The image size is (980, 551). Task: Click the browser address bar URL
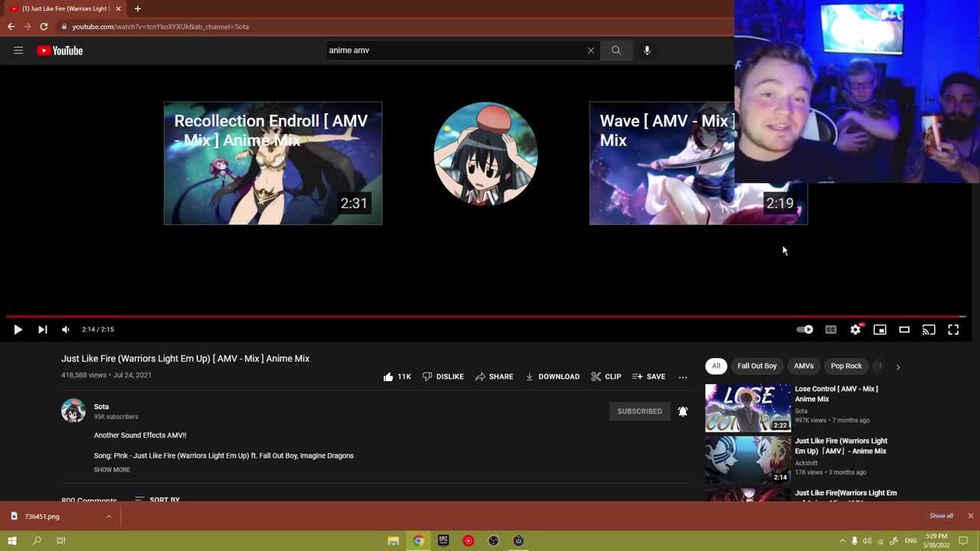tap(161, 27)
